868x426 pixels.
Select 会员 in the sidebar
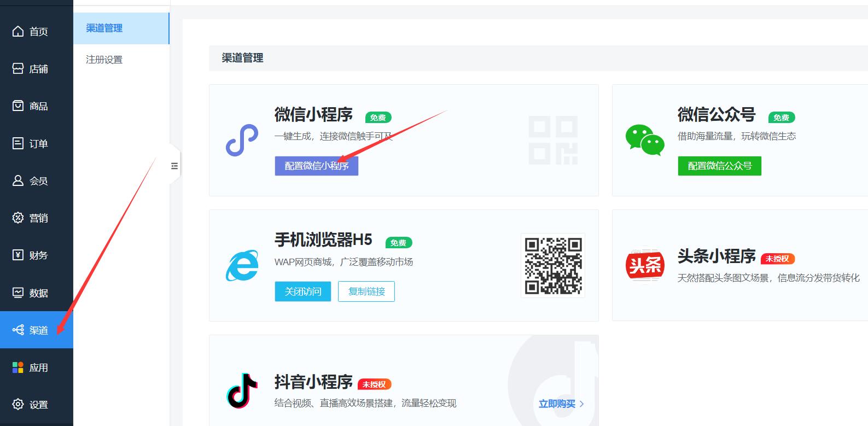(x=37, y=180)
